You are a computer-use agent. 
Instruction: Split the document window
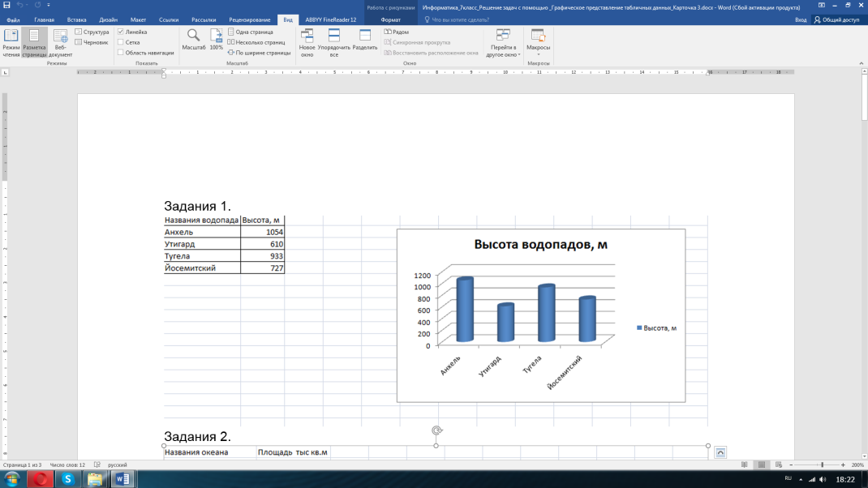point(365,40)
